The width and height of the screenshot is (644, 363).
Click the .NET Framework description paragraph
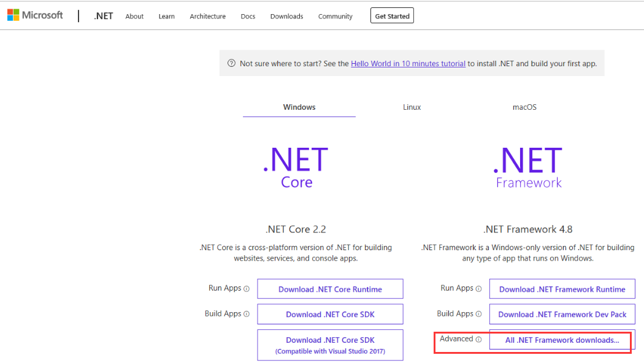(x=527, y=253)
